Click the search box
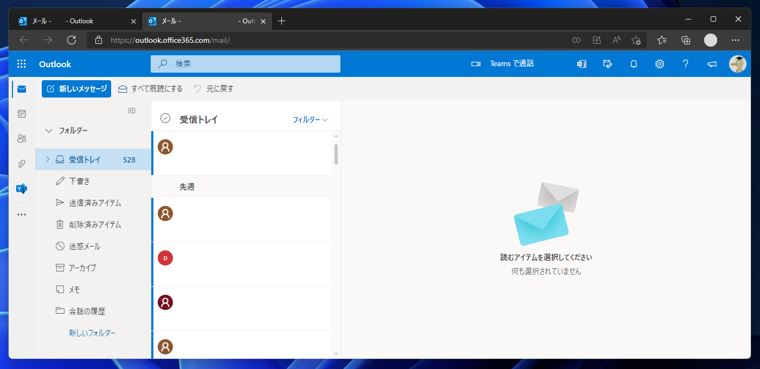 245,64
